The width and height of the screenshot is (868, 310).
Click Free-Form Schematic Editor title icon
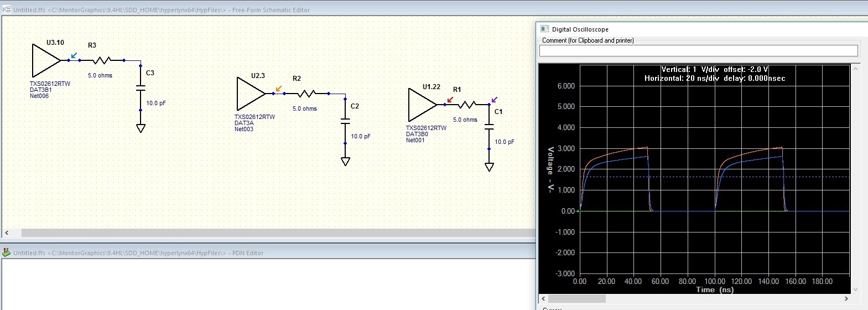7,9
